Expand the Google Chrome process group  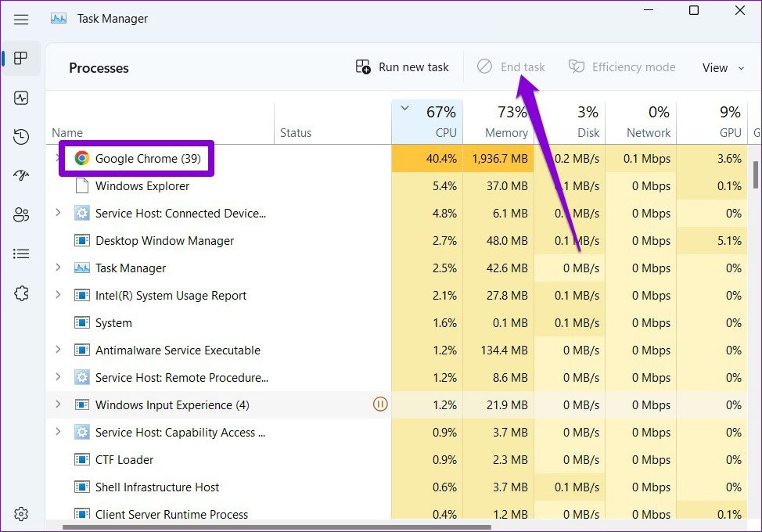click(57, 159)
